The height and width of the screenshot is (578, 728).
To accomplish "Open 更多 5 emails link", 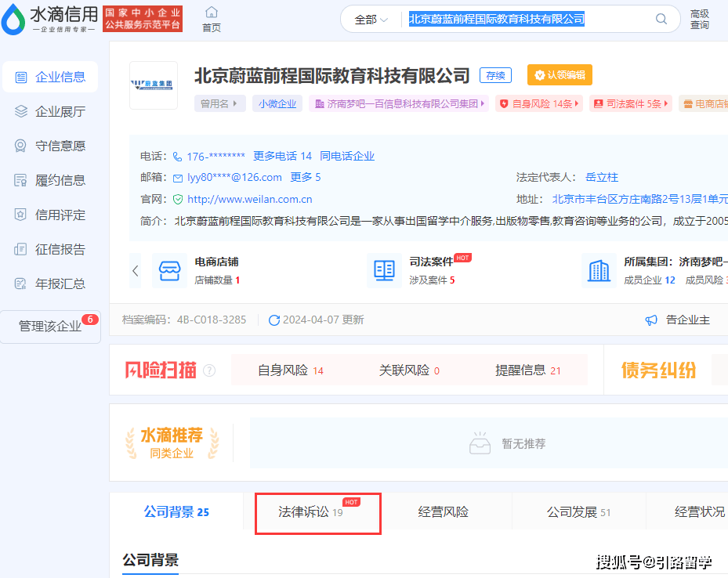I will coord(306,177).
